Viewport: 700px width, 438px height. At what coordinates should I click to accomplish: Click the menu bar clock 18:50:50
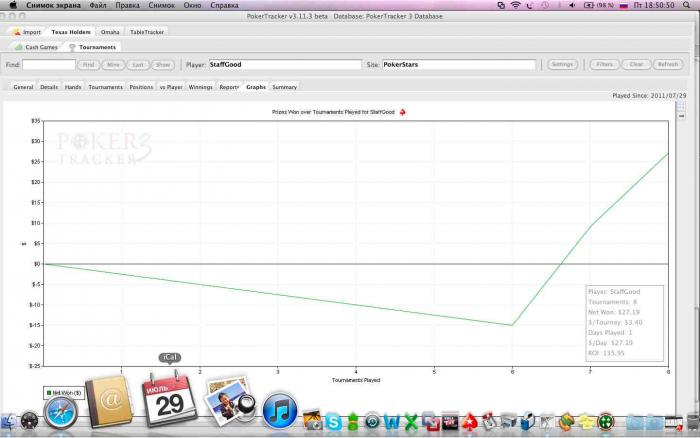pyautogui.click(x=654, y=5)
